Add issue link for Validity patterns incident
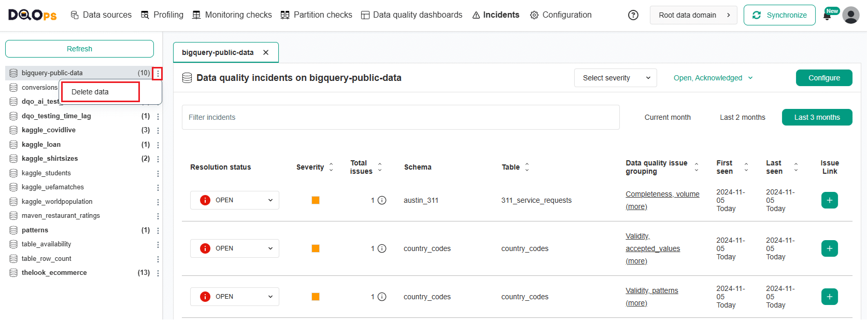The image size is (868, 320). (830, 297)
